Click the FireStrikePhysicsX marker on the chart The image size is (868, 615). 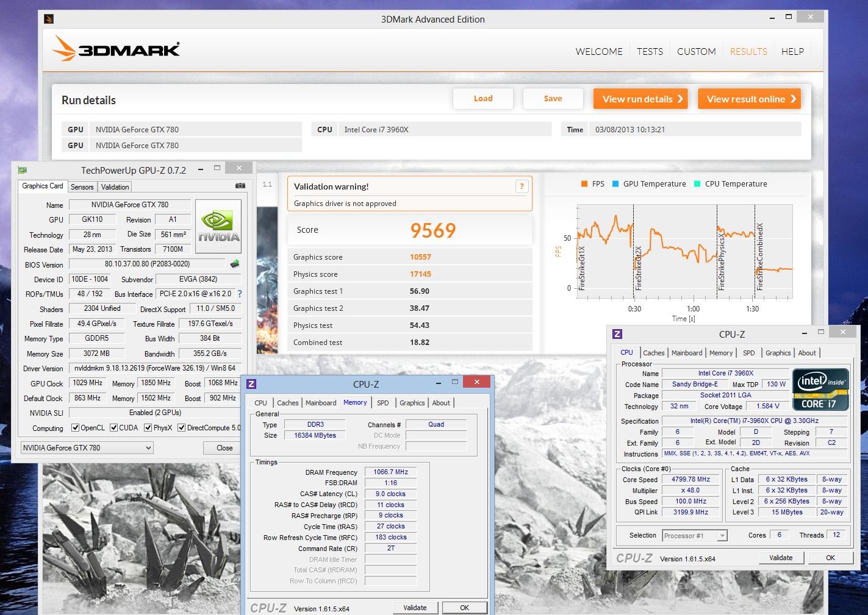722,261
